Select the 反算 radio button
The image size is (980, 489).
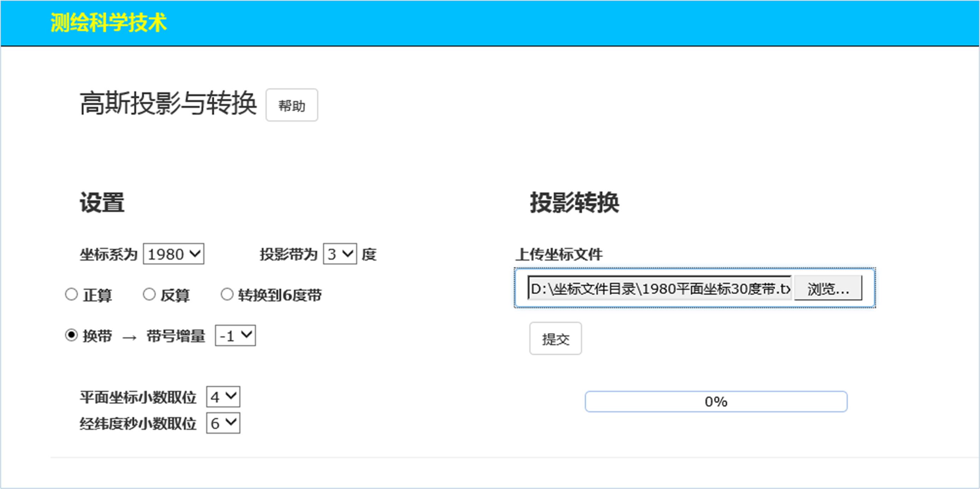149,294
